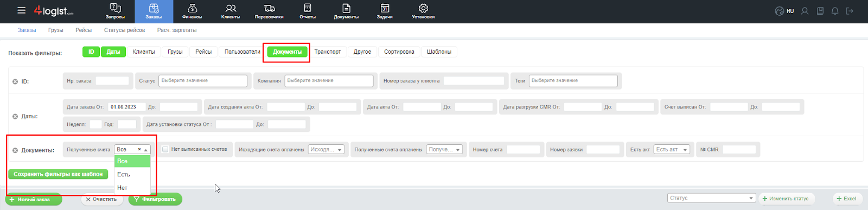
Task: Toggle the Клиенты filter group
Action: coord(144,52)
